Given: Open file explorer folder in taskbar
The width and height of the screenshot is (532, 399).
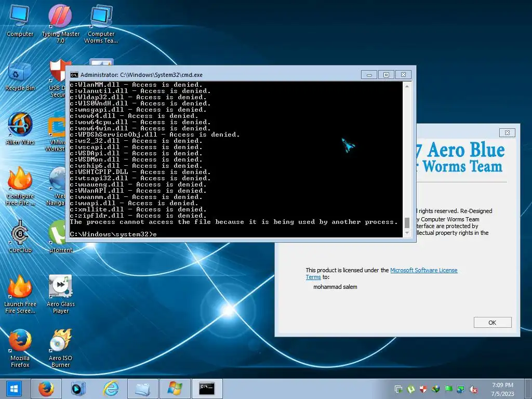Looking at the screenshot, I should pos(142,389).
